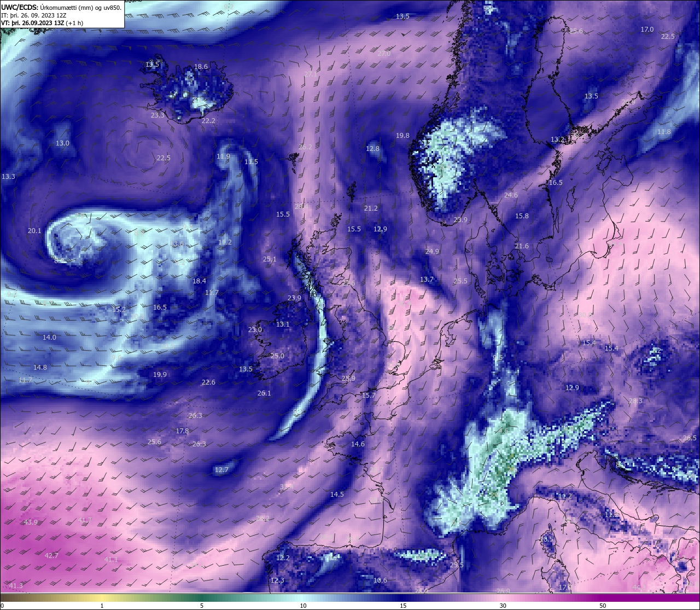Click the 9.5 value over Germany
Viewport: 700px width, 610px height.
point(498,357)
